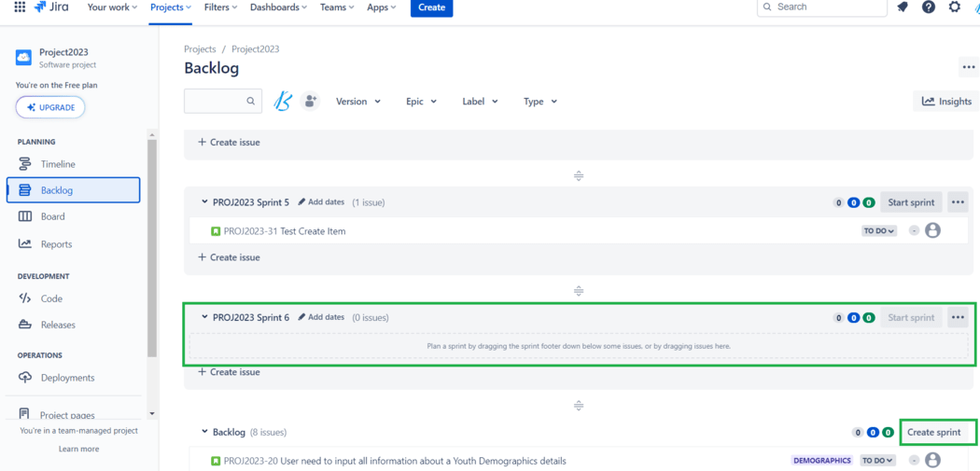Click the blue Create button
Screen dimensions: 980x471
[x=432, y=7]
